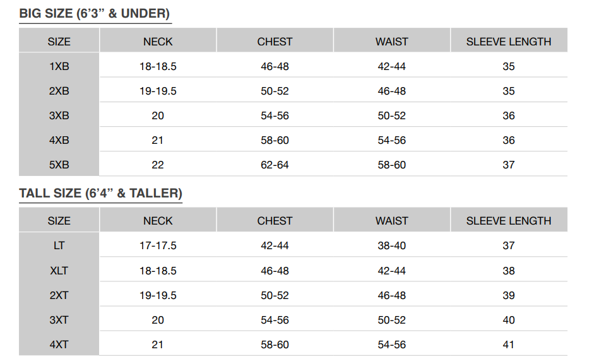This screenshot has height=364, width=592.
Task: Select the 3XT size row label
Action: point(59,320)
